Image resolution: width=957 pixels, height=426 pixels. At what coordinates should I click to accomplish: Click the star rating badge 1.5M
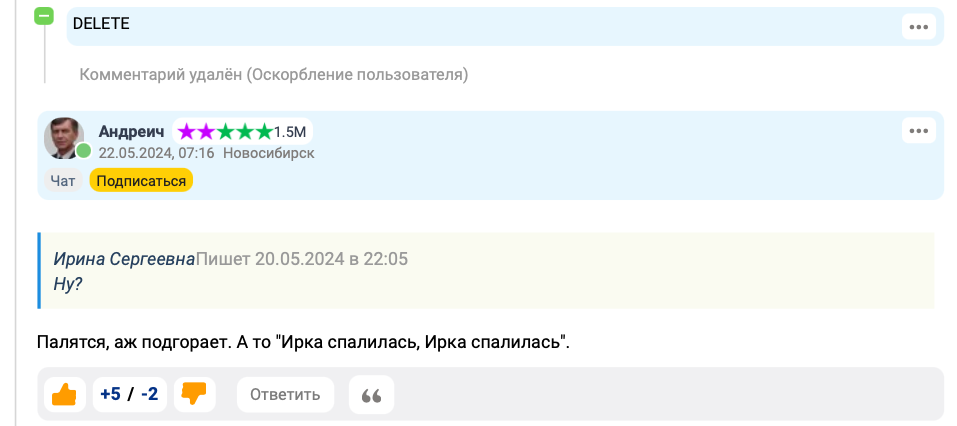pyautogui.click(x=242, y=132)
